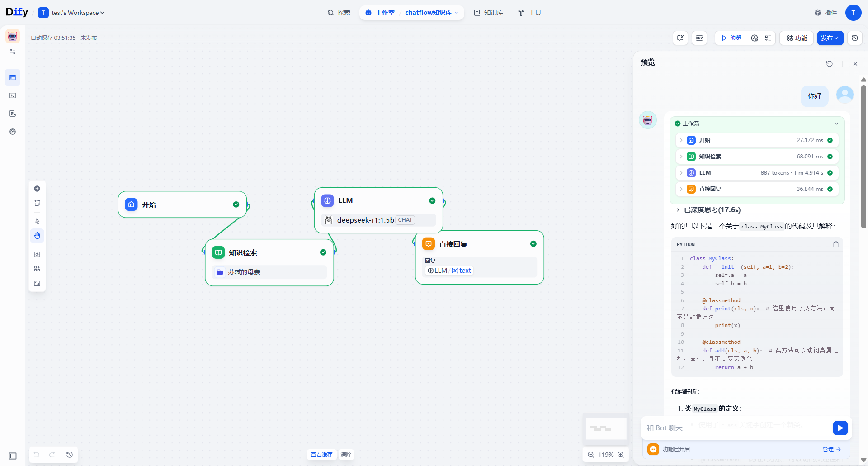This screenshot has width=868, height=466.
Task: Select the orchestrate workflow sidebar icon
Action: click(x=13, y=77)
